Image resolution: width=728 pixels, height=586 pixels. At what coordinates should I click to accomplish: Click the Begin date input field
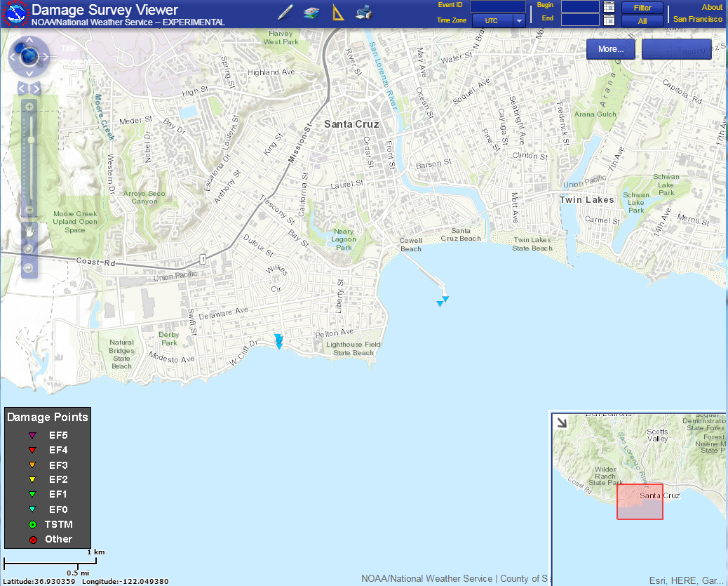580,6
